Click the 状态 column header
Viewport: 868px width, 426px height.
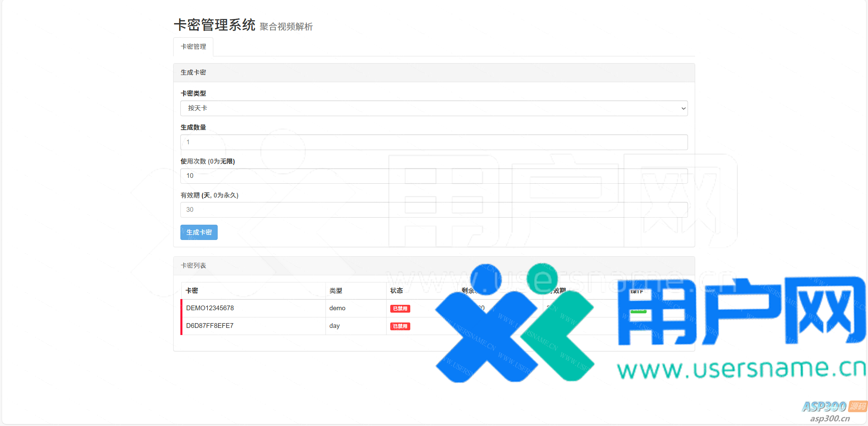coord(396,291)
